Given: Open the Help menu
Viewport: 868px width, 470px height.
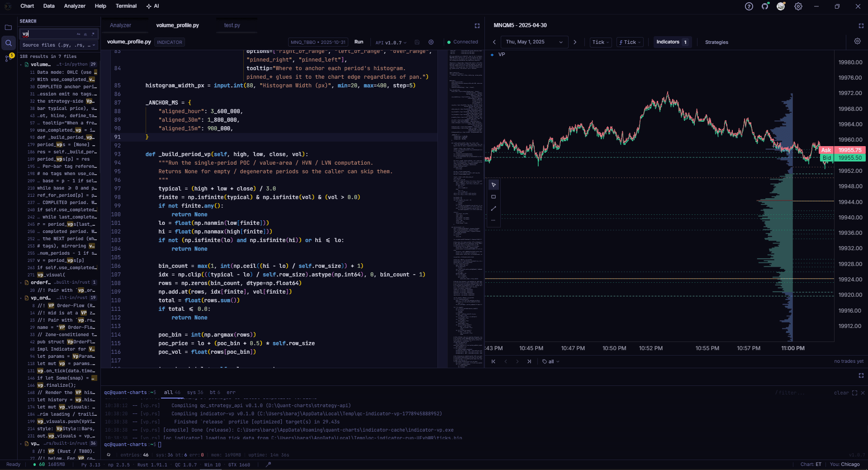Looking at the screenshot, I should (100, 6).
